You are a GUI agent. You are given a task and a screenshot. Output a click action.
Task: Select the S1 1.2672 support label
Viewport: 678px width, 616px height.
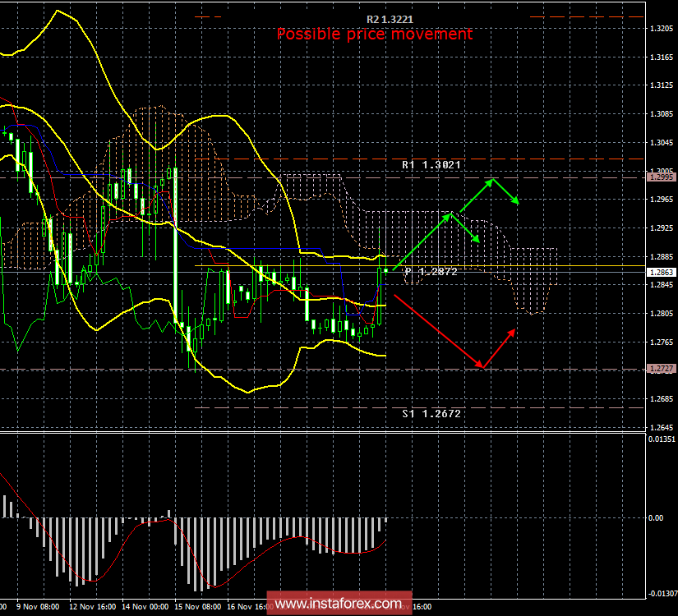[431, 414]
